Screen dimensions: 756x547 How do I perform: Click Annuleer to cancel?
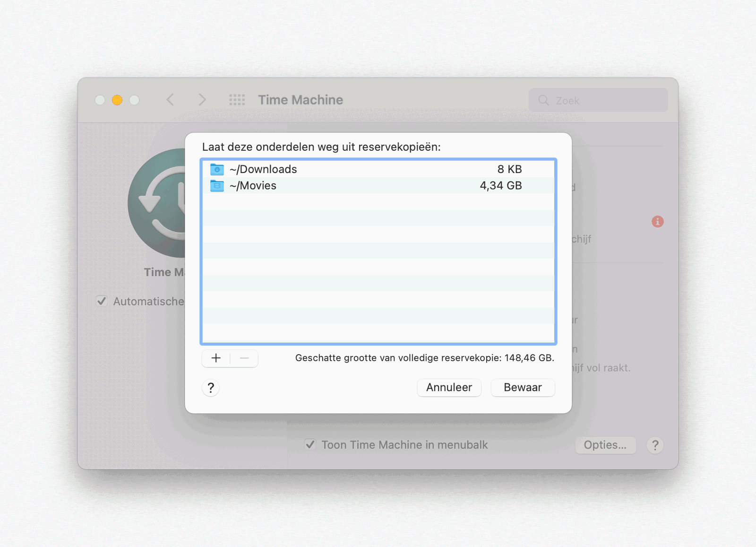coord(449,388)
